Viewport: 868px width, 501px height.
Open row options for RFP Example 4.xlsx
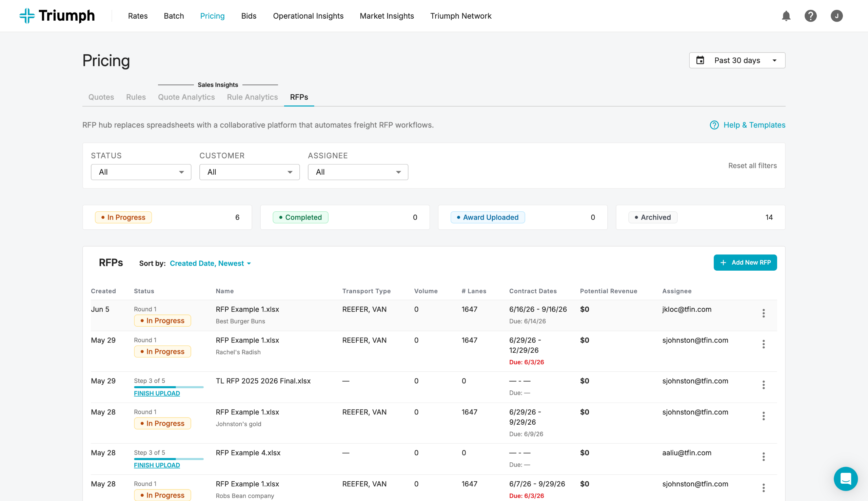coord(763,457)
